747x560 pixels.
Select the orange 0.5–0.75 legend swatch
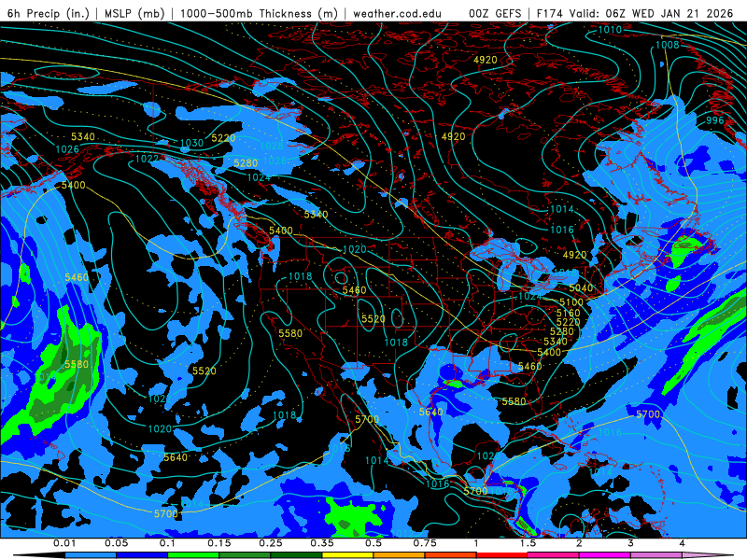coord(400,555)
